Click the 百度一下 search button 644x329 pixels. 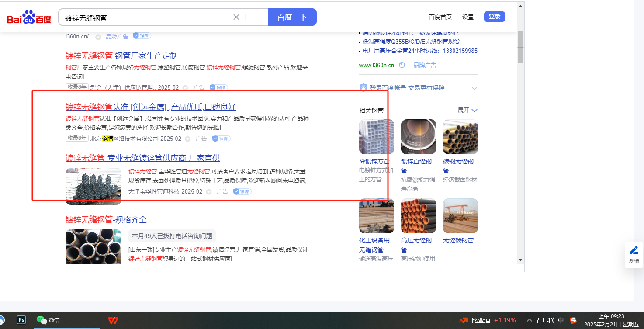click(292, 17)
